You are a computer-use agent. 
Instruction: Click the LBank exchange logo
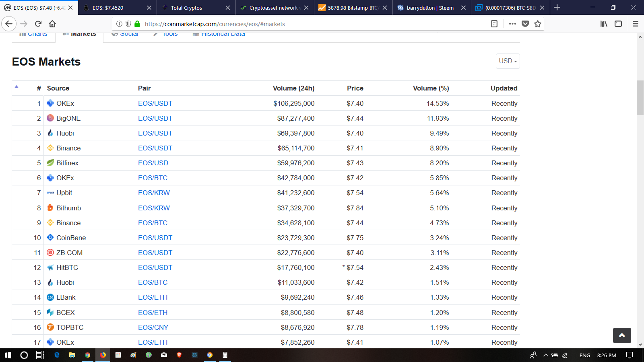50,297
